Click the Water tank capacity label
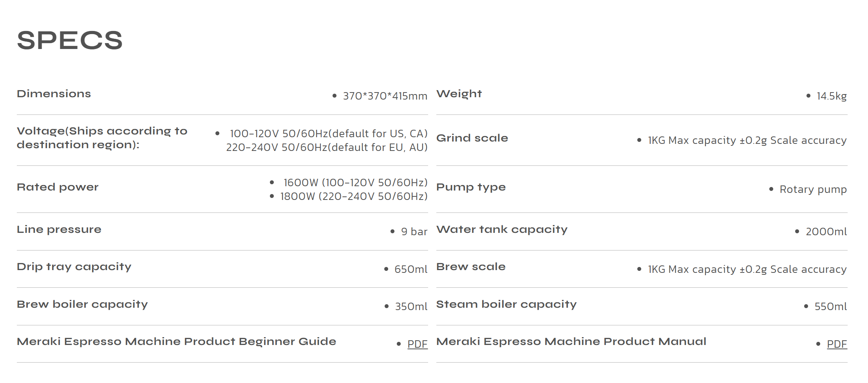 [502, 229]
